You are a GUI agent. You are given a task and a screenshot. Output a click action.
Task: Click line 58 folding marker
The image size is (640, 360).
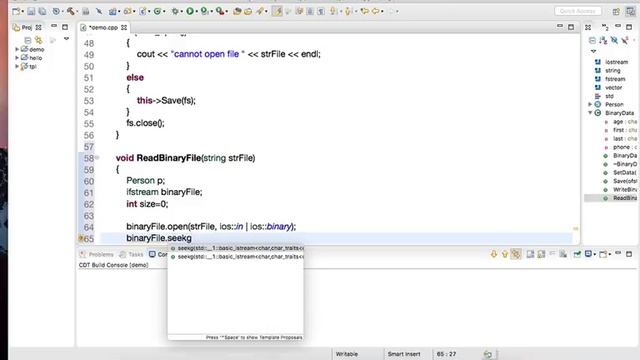click(98, 158)
